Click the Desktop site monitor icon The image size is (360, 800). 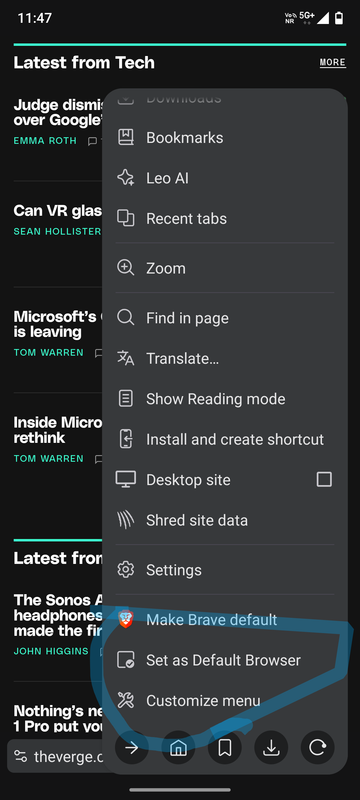pyautogui.click(x=125, y=479)
